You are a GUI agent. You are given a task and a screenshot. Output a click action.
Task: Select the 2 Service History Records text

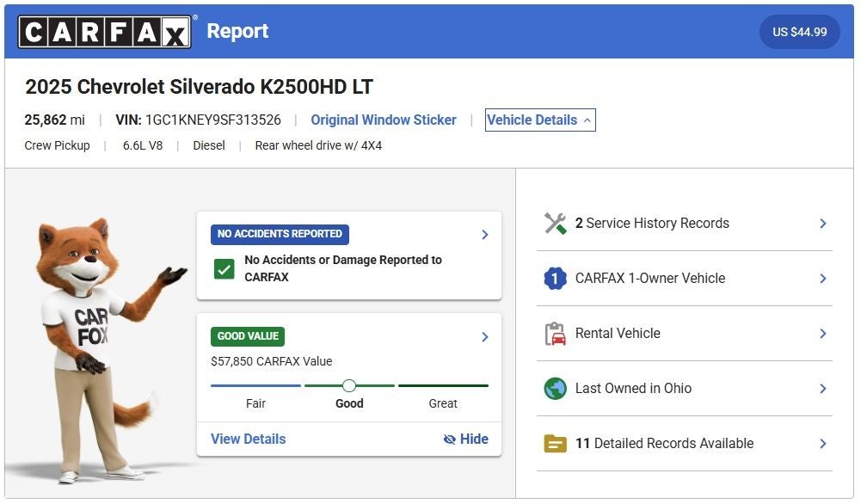[x=652, y=224]
